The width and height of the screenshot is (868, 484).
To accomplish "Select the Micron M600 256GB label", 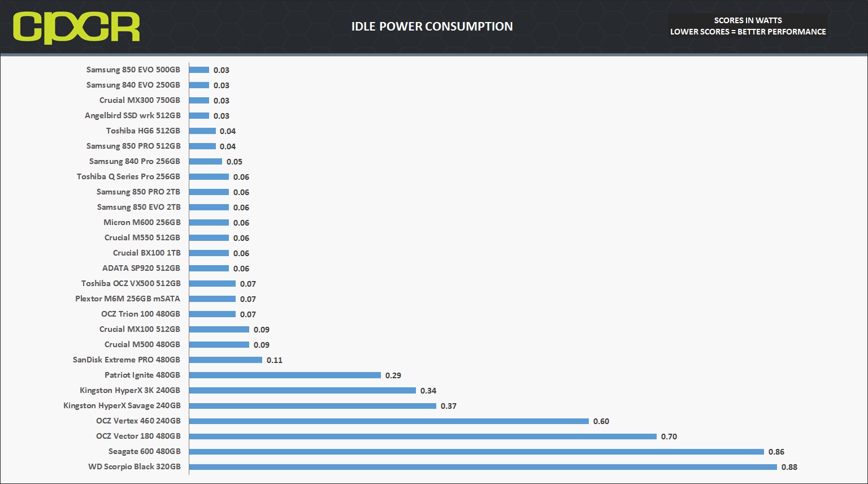I will (142, 222).
